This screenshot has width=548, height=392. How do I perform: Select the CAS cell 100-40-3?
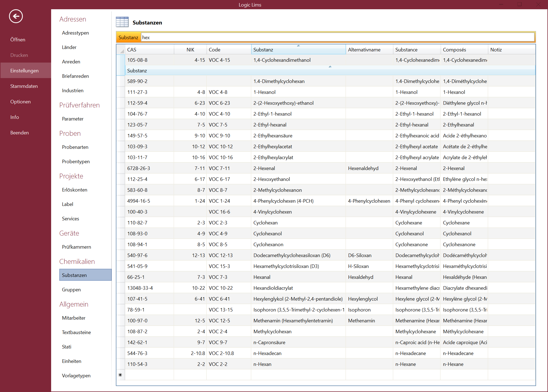click(149, 212)
